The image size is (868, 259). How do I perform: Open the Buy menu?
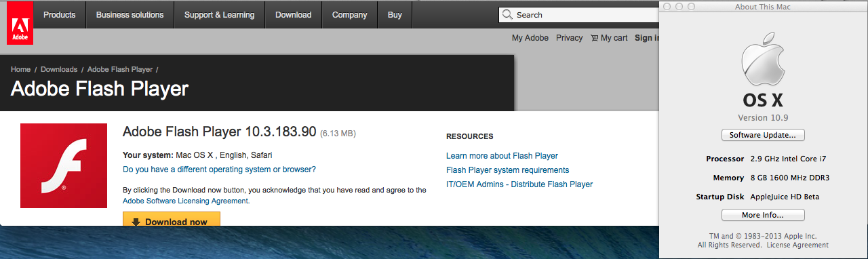(x=395, y=14)
